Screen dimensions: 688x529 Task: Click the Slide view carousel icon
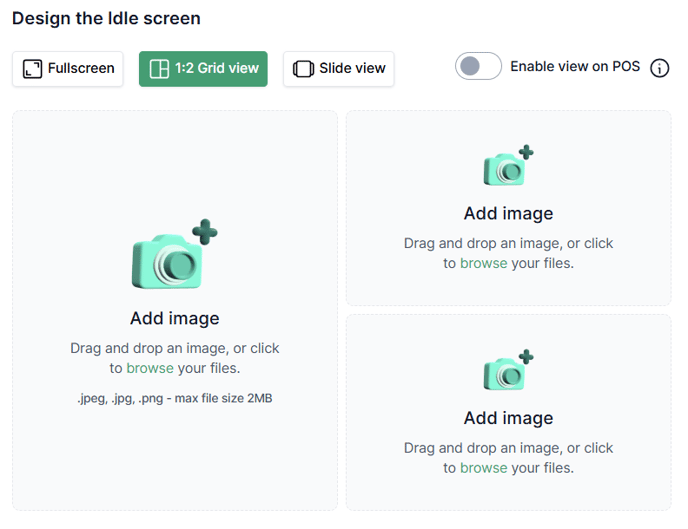(x=303, y=69)
